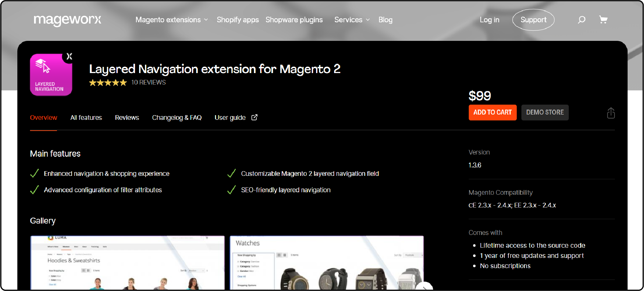The image size is (644, 291).
Task: Select the Overview tab
Action: 44,118
